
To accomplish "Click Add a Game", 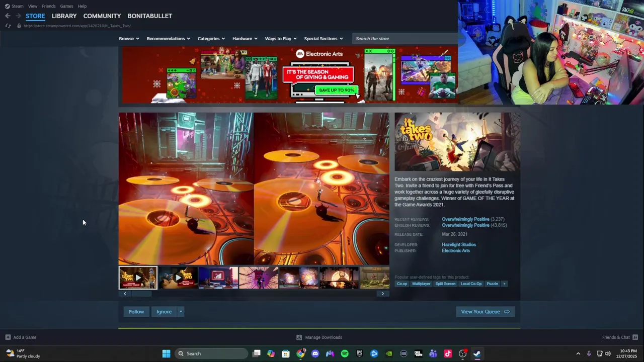I will (x=21, y=337).
